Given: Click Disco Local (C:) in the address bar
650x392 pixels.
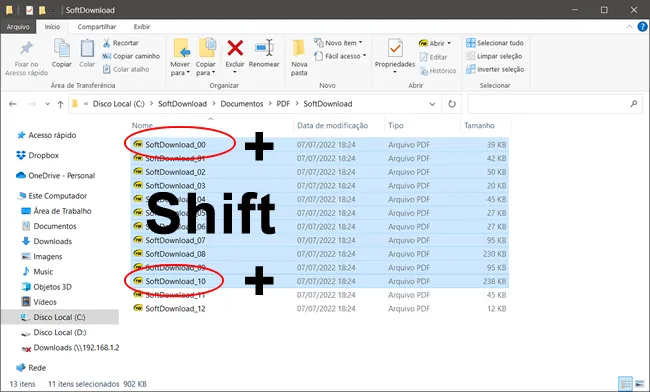Looking at the screenshot, I should coord(119,104).
